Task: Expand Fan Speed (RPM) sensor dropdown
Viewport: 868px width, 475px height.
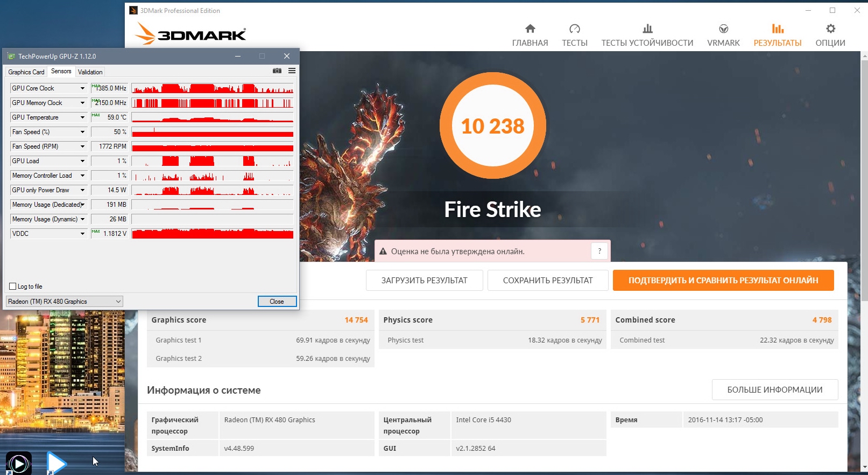Action: [x=82, y=146]
